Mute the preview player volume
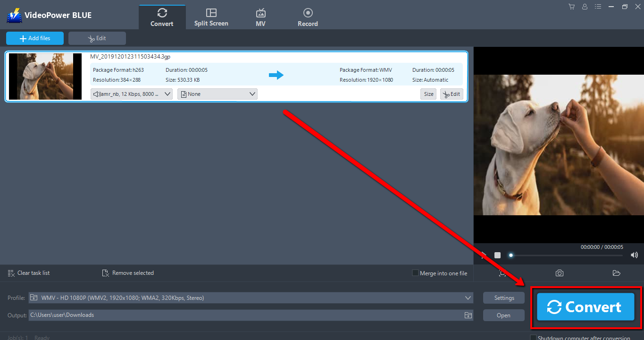Image resolution: width=644 pixels, height=340 pixels. tap(634, 255)
